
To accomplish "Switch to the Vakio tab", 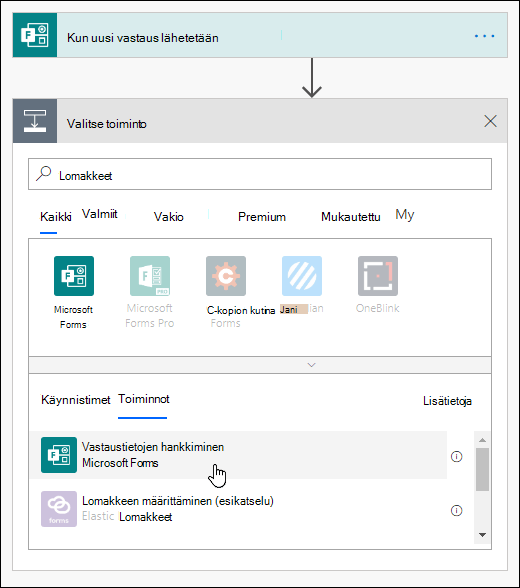I will [169, 217].
